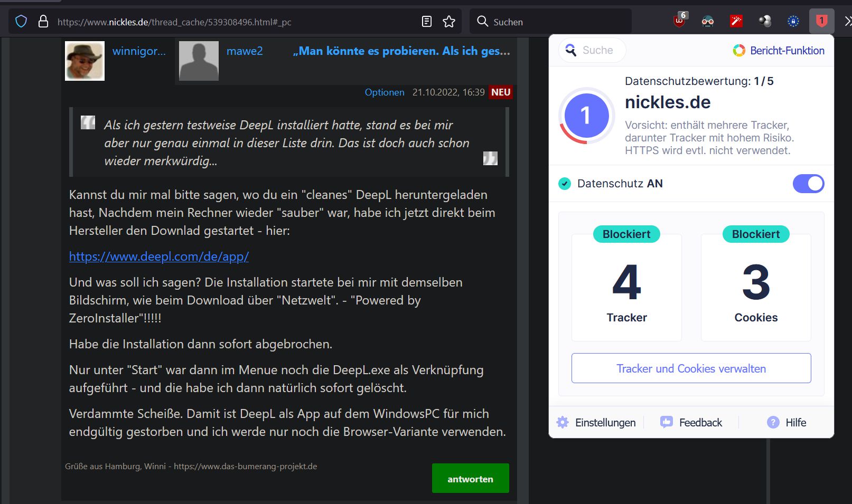The height and width of the screenshot is (504, 852).
Task: Click the tracking protection shield icon
Action: click(x=21, y=22)
